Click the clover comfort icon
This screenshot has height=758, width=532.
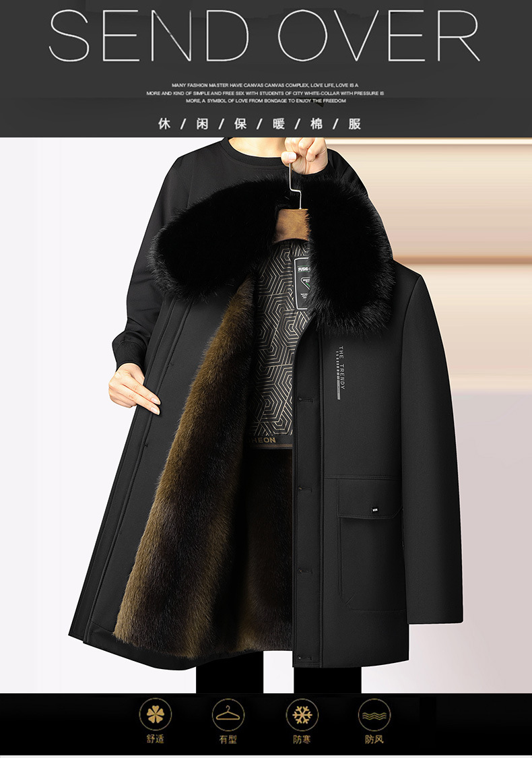click(156, 714)
